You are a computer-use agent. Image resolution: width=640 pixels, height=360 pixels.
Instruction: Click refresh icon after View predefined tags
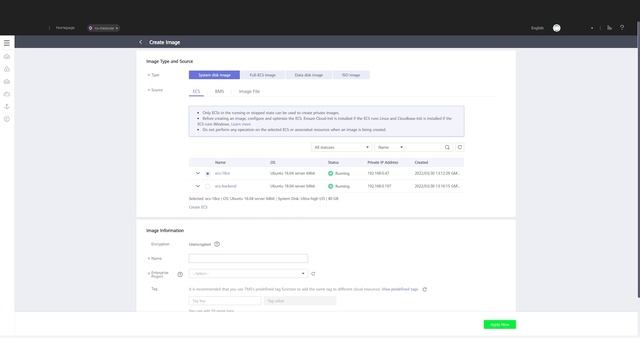click(x=424, y=289)
